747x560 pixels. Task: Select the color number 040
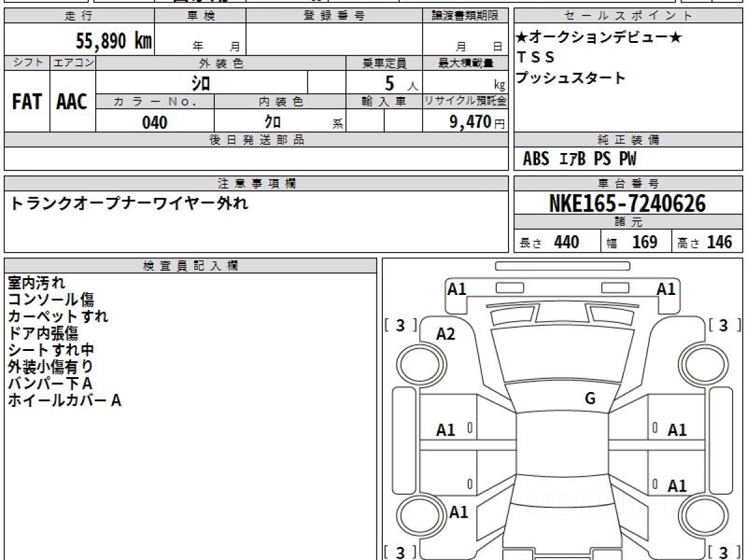click(155, 123)
